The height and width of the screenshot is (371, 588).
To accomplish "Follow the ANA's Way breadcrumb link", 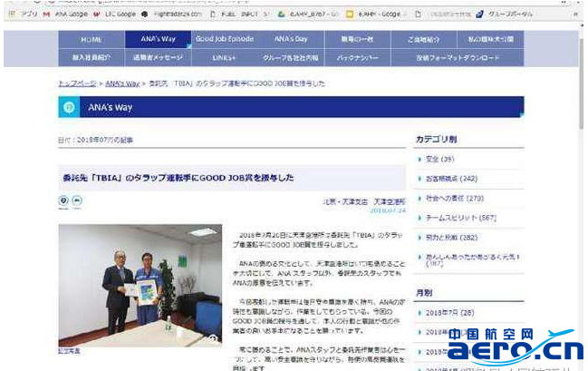I will 122,83.
